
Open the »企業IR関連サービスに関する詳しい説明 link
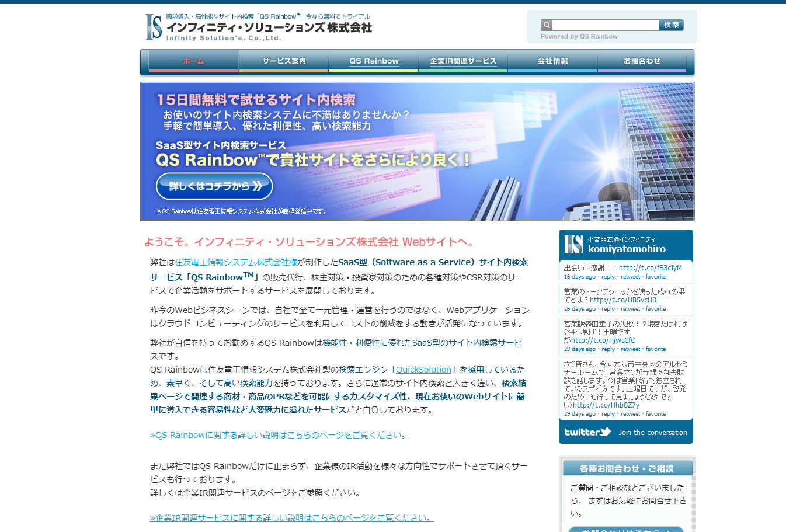click(x=292, y=518)
